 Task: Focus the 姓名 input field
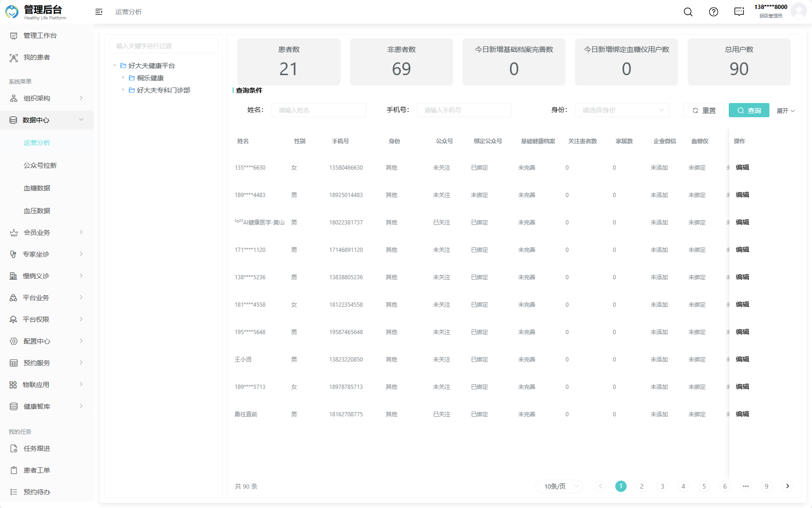319,110
